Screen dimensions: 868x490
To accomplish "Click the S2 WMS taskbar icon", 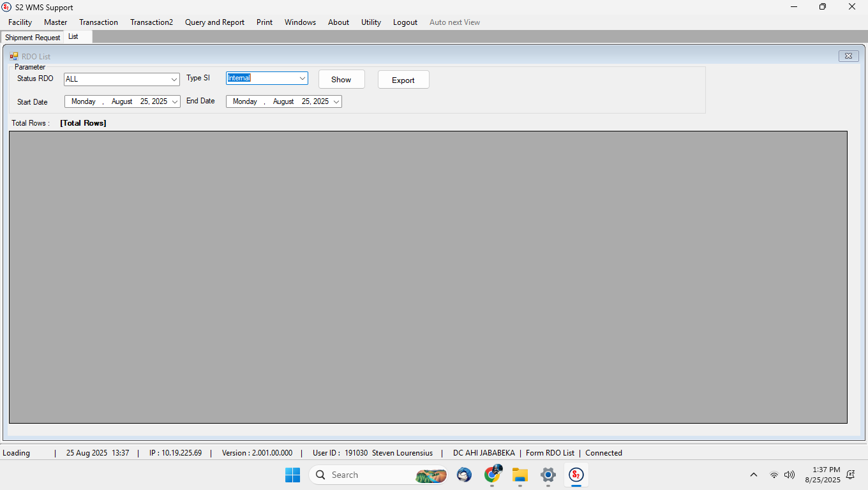I will 576,475.
